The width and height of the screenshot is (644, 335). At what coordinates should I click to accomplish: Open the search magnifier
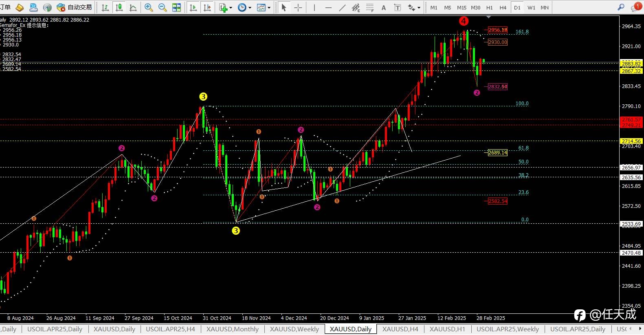click(621, 7)
